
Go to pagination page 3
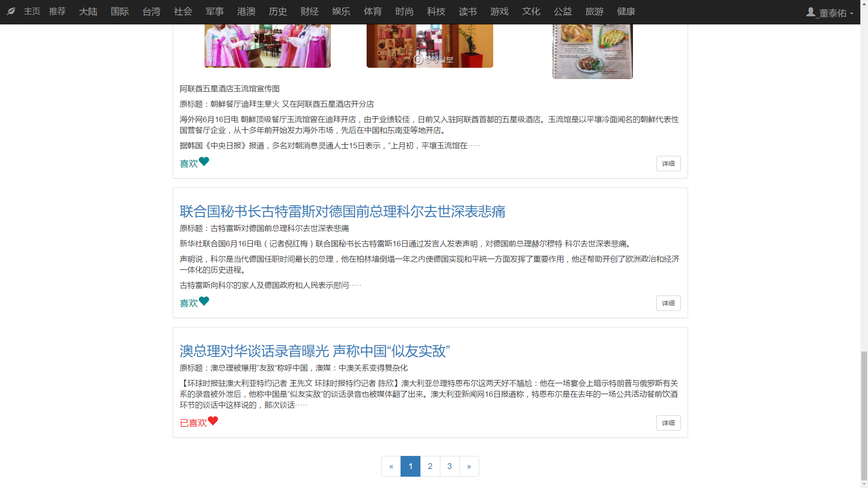pos(449,466)
